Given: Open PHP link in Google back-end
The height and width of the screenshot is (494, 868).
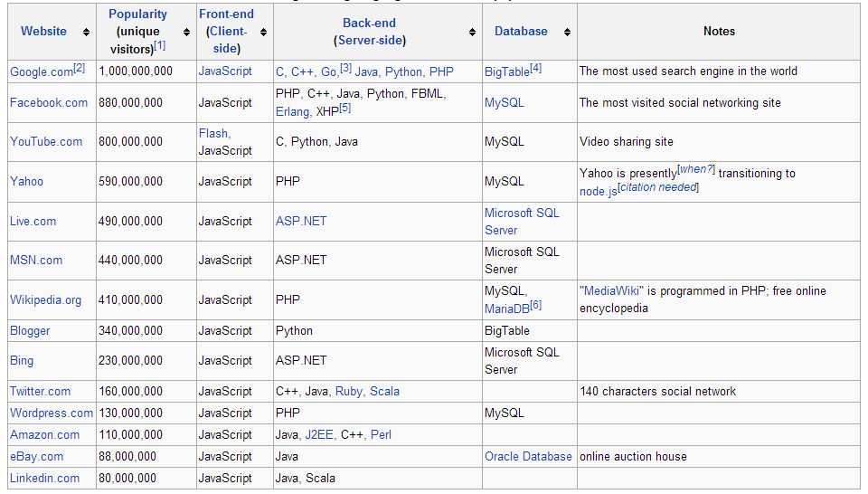Looking at the screenshot, I should tap(441, 72).
